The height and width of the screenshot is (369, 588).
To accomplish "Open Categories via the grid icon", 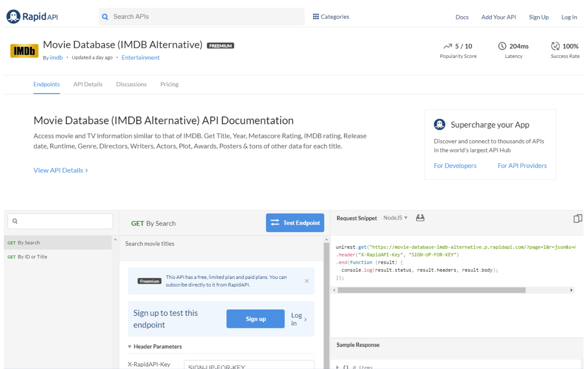I will [316, 16].
